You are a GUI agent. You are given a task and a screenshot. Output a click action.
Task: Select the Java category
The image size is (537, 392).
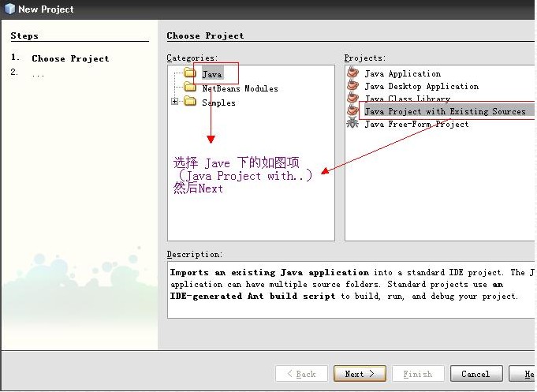pyautogui.click(x=212, y=74)
